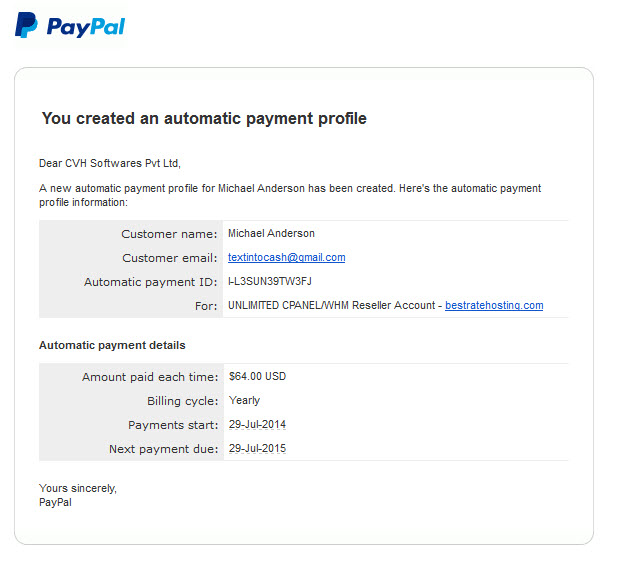Click the 'Dear CVH Softwares Pvt Ltd' greeting
The height and width of the screenshot is (564, 626).
(110, 163)
